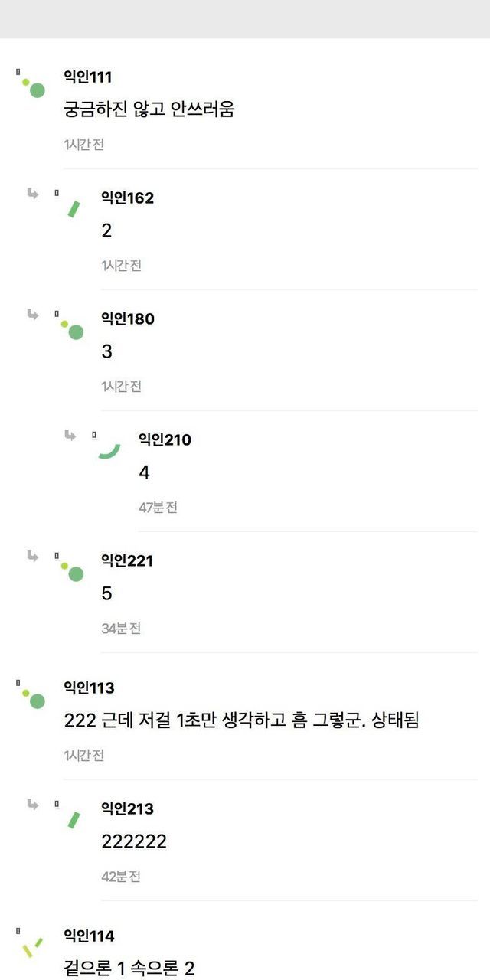
Task: Click the avatar icon of 익인210
Action: click(109, 450)
